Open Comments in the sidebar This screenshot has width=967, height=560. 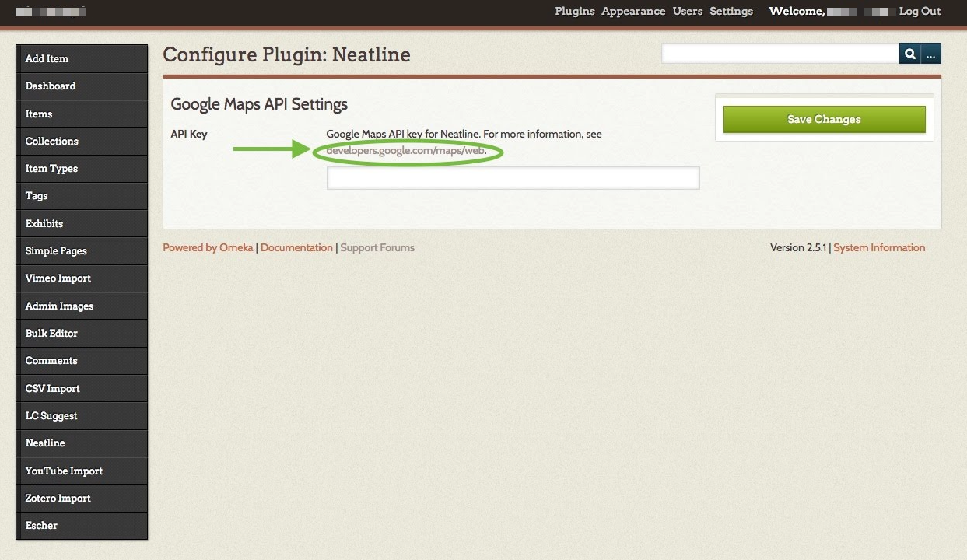click(x=82, y=361)
